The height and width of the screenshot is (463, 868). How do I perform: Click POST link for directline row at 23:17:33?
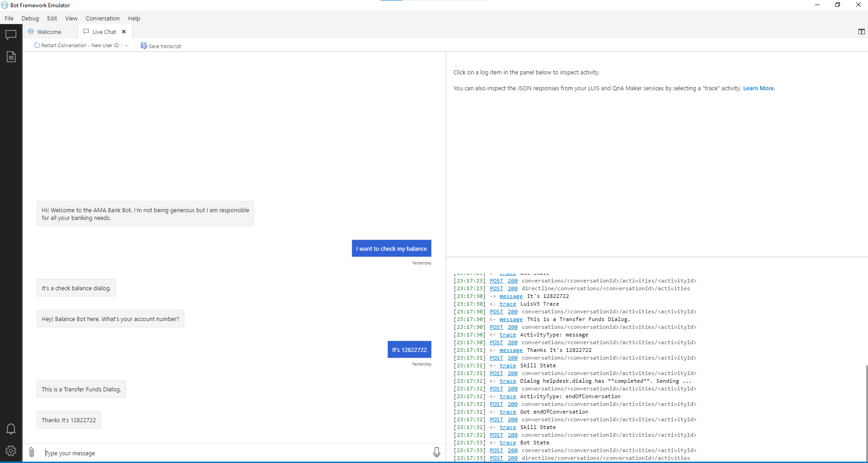[x=497, y=458]
